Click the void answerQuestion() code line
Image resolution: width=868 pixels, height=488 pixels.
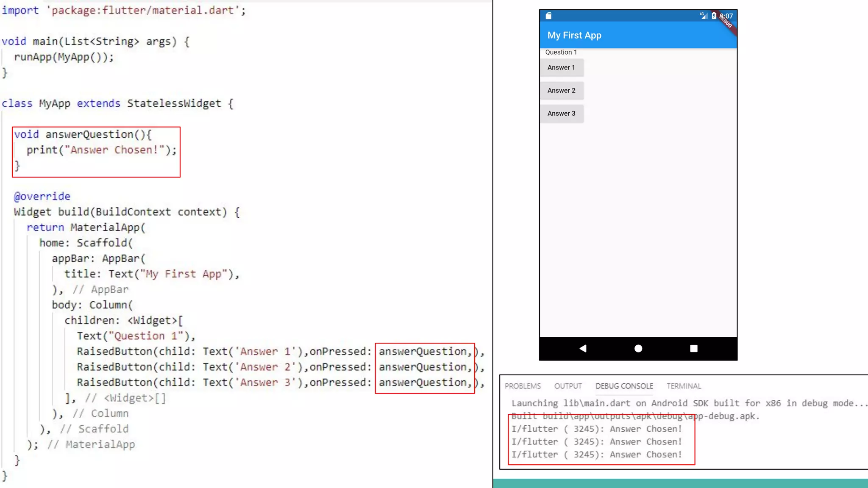83,134
